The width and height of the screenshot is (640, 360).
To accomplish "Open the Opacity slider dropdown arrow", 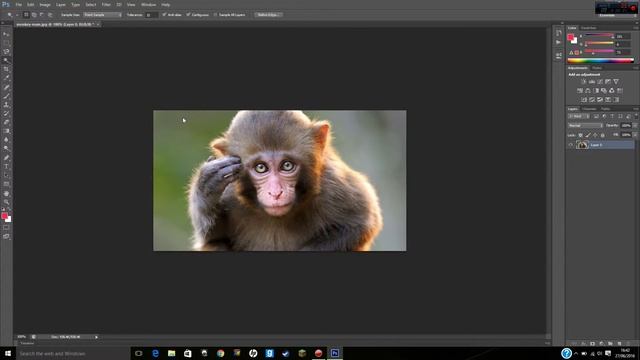I will pyautogui.click(x=635, y=126).
